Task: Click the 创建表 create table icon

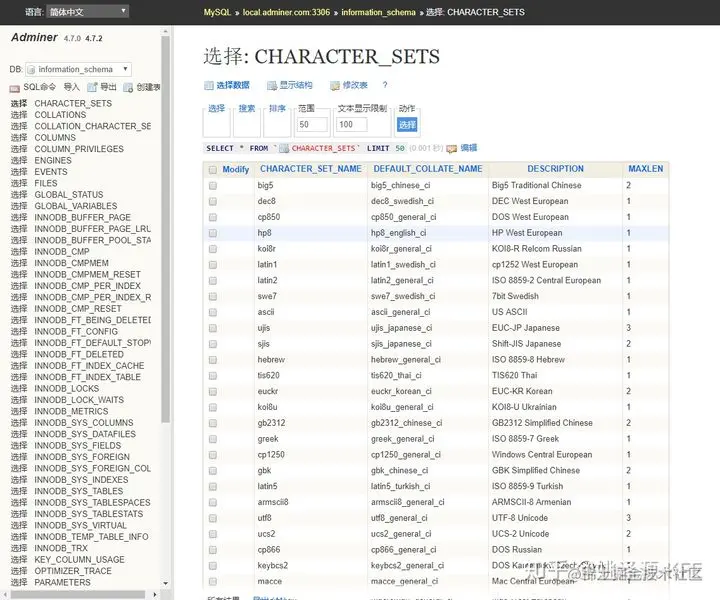Action: point(128,87)
